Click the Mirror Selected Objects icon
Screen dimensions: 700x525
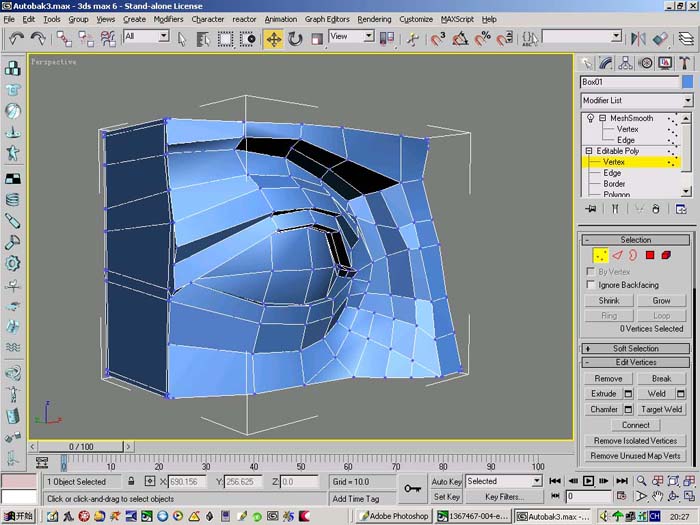(638, 39)
